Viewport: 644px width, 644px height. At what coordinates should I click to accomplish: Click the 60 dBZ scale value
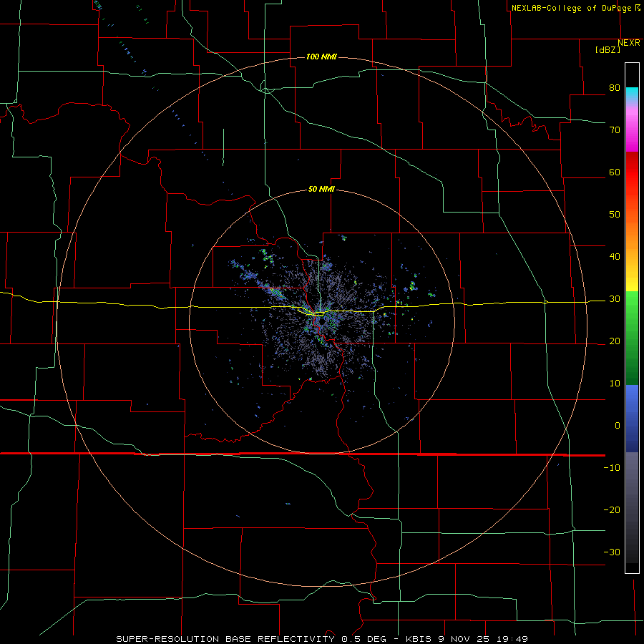[x=615, y=172]
